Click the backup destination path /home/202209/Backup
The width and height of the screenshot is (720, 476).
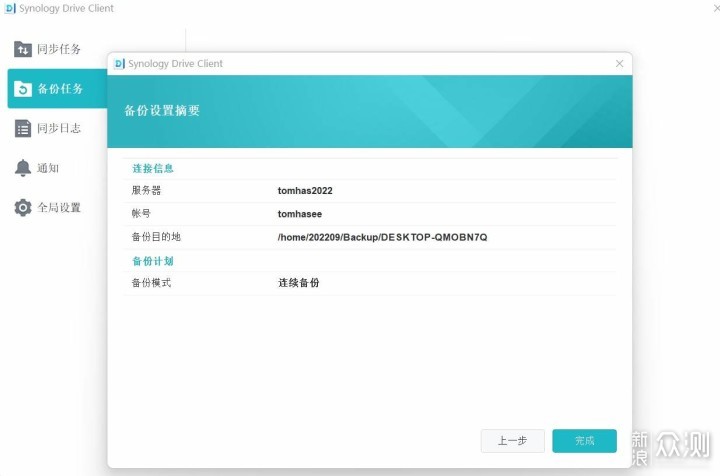click(382, 237)
